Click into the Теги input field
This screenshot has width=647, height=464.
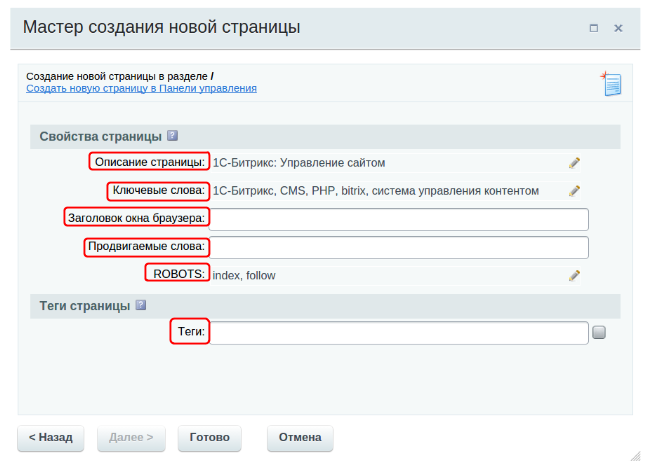tap(398, 332)
